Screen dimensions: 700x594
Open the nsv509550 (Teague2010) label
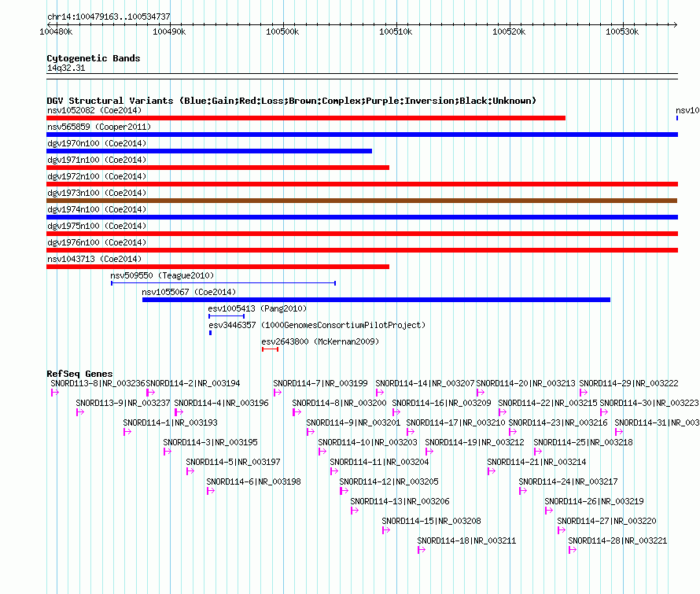click(x=163, y=275)
